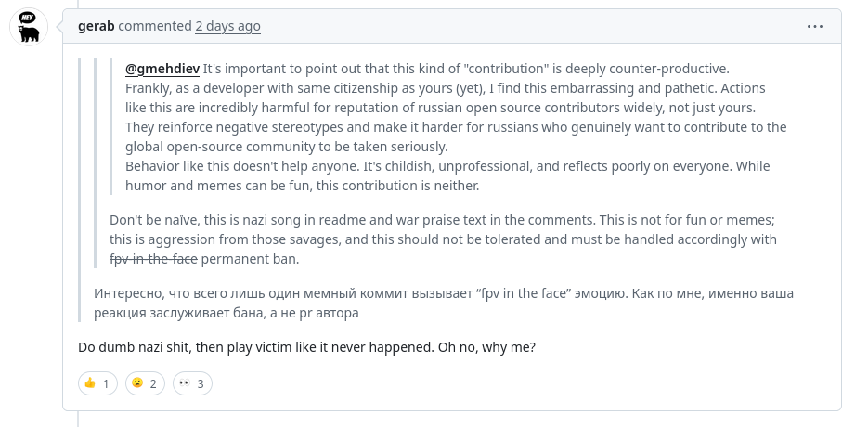The image size is (868, 427).
Task: Toggle the confused face reaction
Action: point(145,383)
